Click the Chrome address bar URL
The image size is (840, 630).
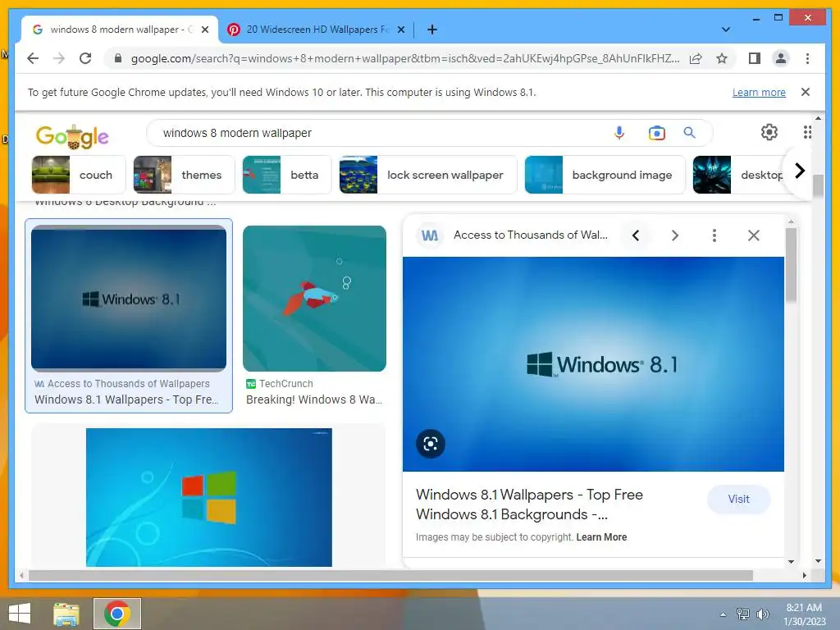click(405, 58)
